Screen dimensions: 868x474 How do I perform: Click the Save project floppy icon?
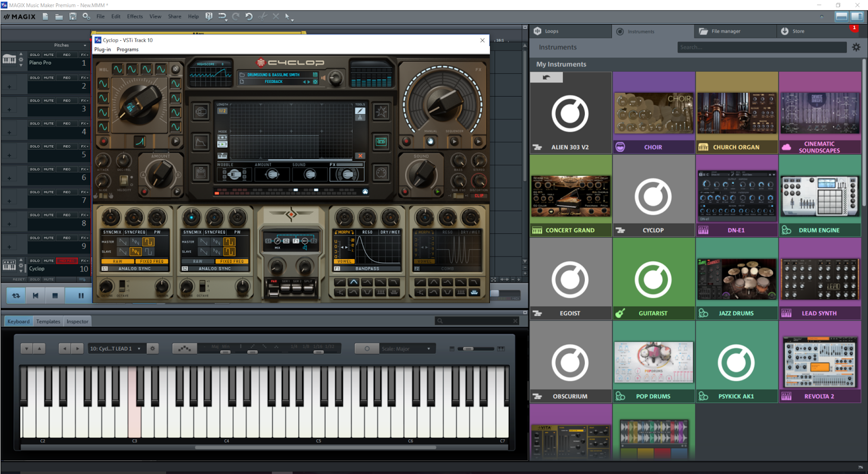click(x=73, y=16)
